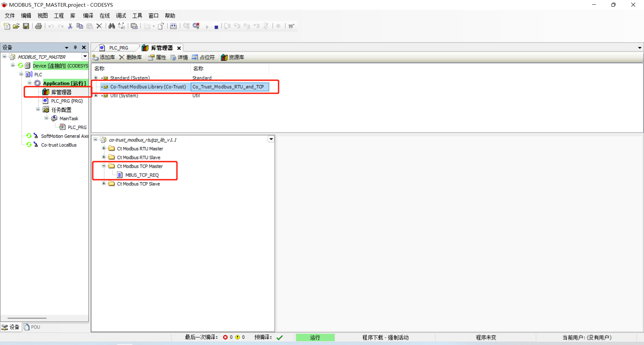
Task: Expand the Util (System) library row
Action: pyautogui.click(x=96, y=95)
